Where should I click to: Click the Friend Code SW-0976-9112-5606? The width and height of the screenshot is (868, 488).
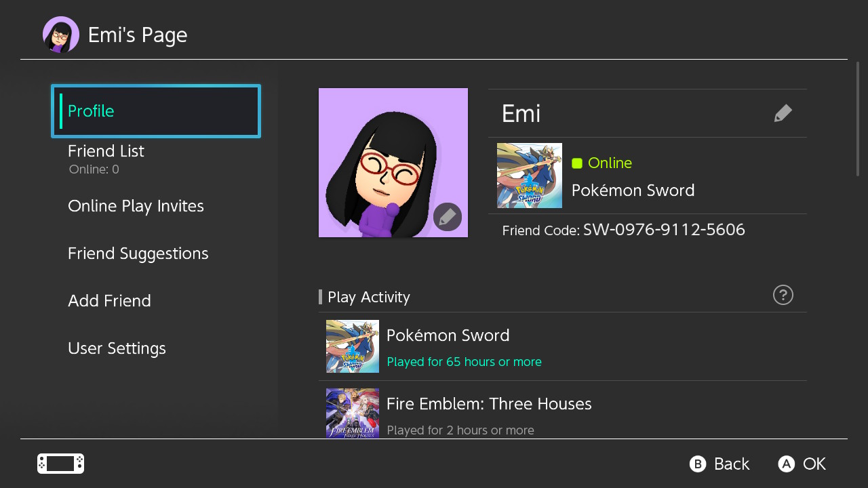pos(663,230)
